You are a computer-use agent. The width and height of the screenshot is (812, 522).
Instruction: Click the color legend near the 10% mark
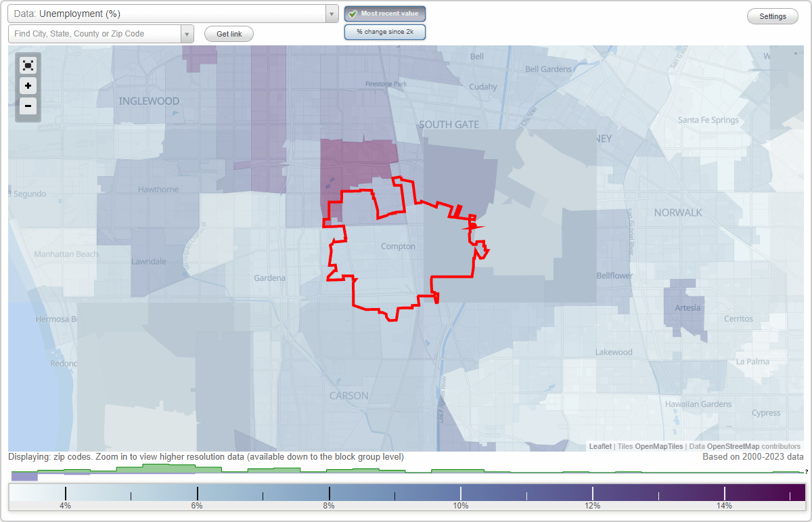[x=461, y=492]
